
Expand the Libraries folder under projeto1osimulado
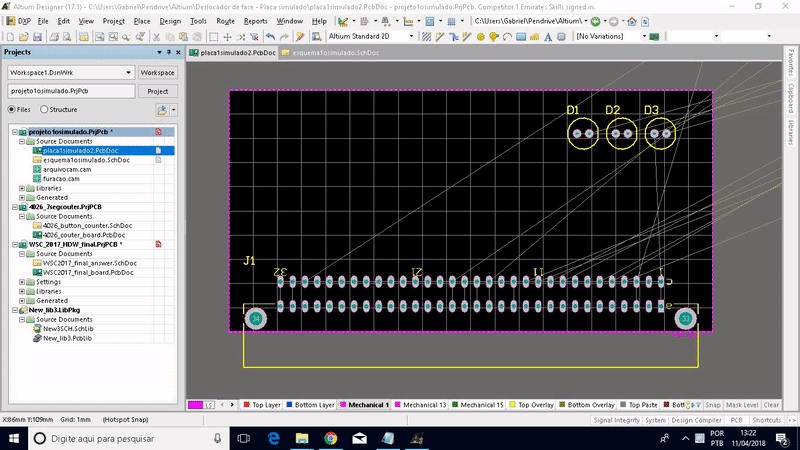[22, 188]
